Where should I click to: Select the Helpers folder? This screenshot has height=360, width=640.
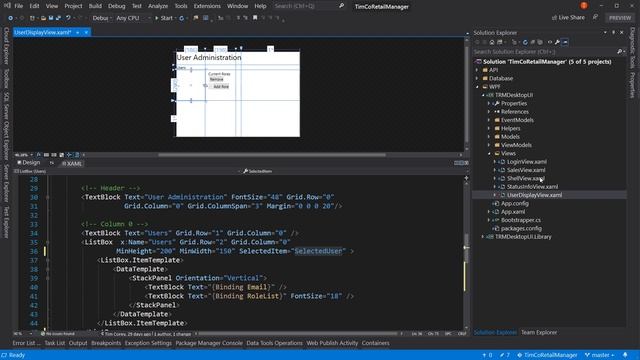click(x=510, y=129)
